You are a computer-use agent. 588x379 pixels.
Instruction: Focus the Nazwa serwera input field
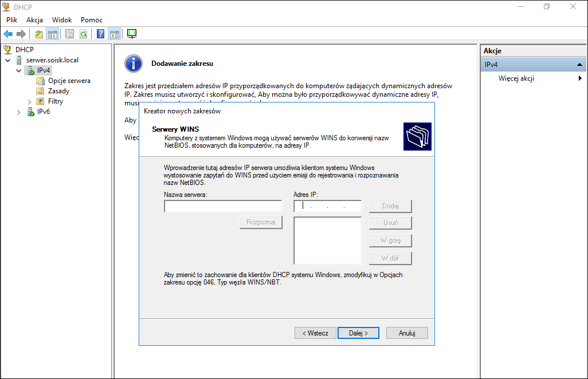click(x=223, y=206)
